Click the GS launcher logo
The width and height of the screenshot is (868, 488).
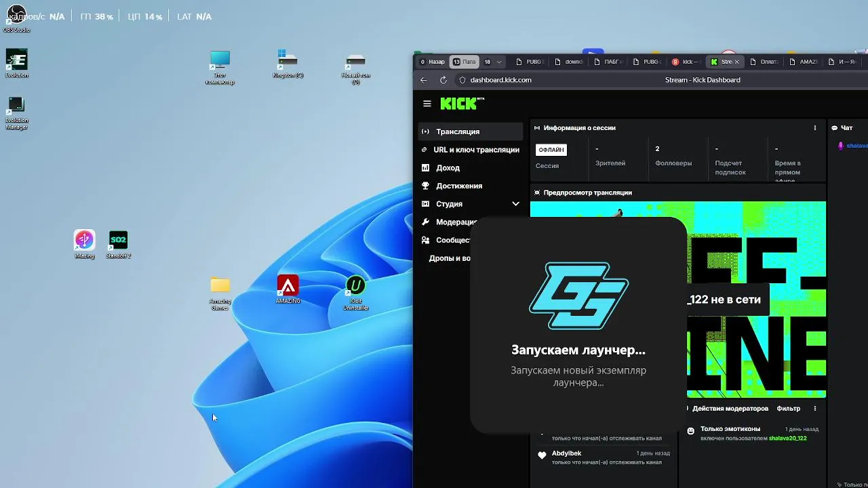tap(578, 296)
